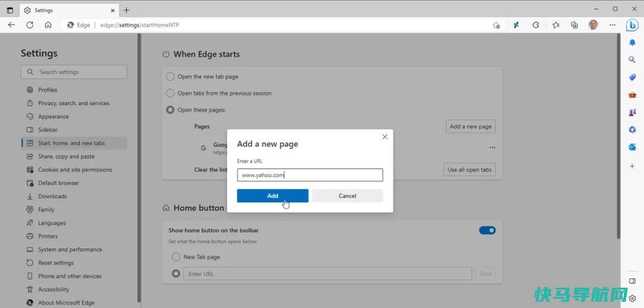Open the Extensions puzzle icon
The height and width of the screenshot is (308, 644).
point(536,25)
